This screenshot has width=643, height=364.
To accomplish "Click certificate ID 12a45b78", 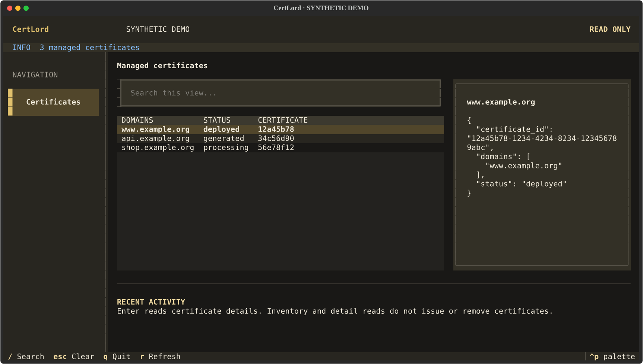I will point(276,129).
